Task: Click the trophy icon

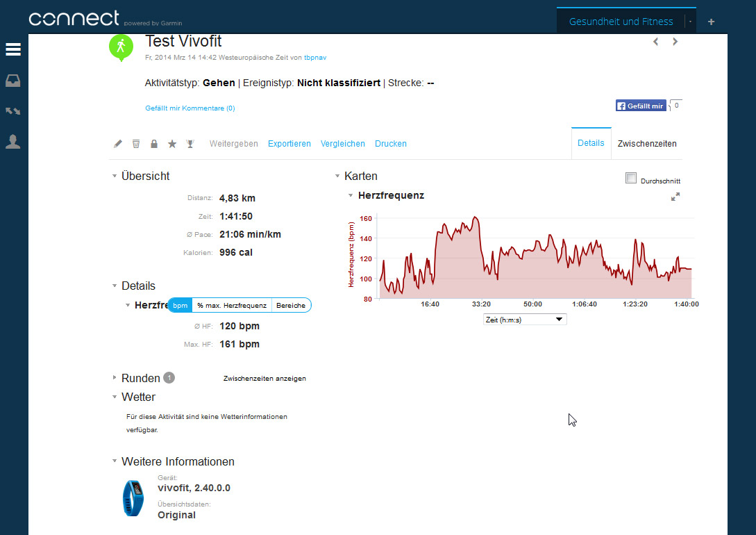Action: (x=190, y=144)
